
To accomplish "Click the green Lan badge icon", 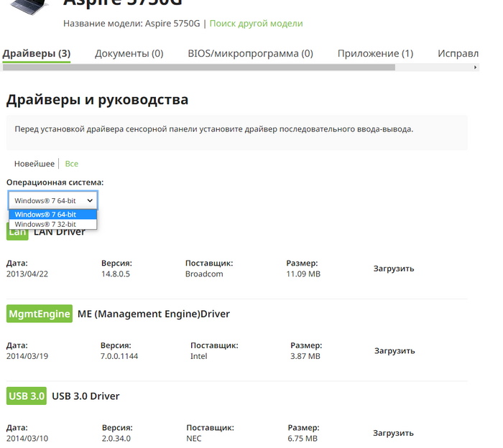I will click(17, 231).
